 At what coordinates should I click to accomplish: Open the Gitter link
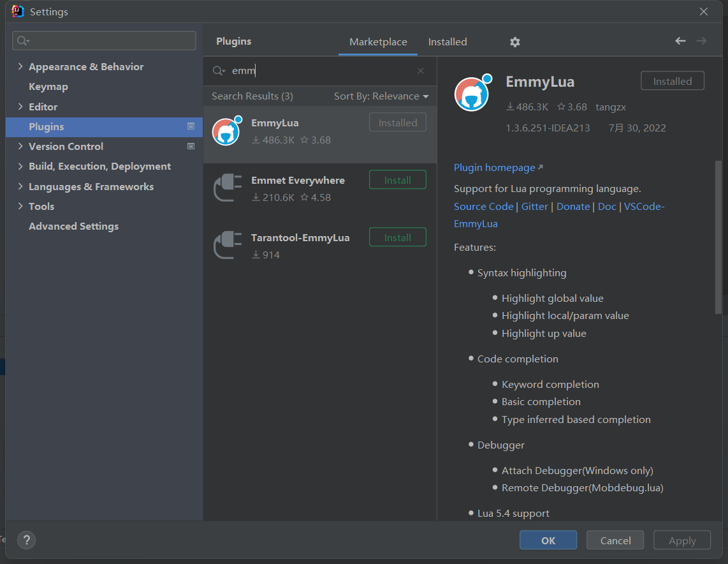tap(534, 206)
